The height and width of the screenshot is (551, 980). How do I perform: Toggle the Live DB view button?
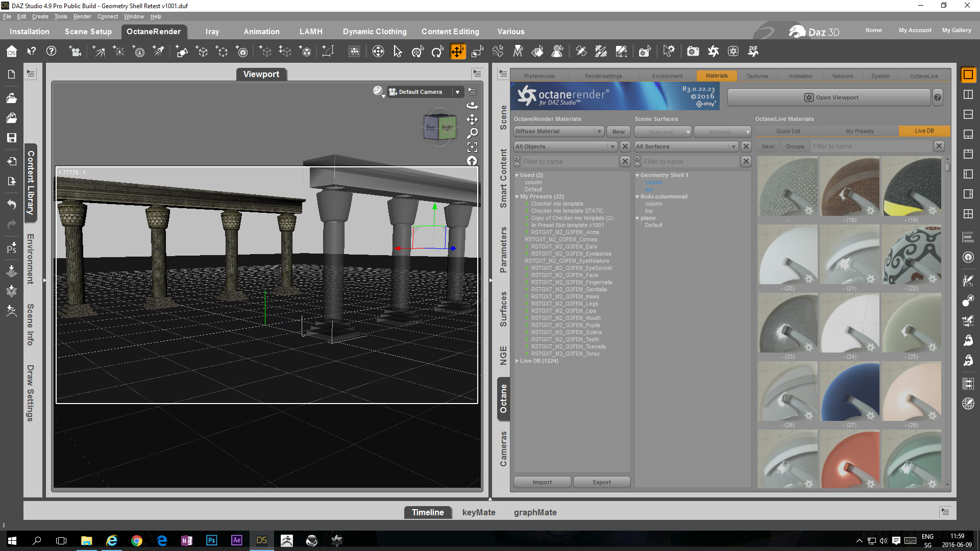[924, 131]
